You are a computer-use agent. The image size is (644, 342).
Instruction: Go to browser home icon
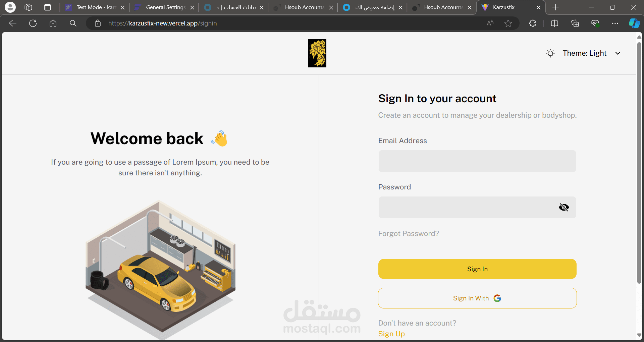click(53, 23)
